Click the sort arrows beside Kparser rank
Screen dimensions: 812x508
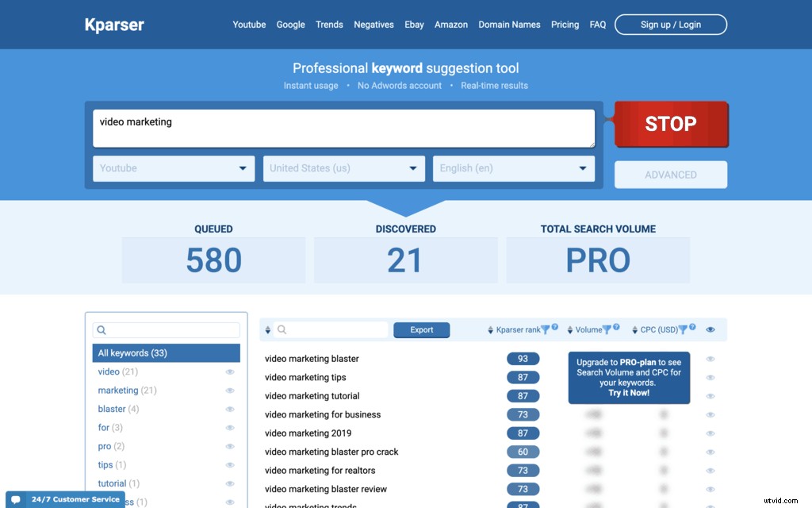pyautogui.click(x=491, y=329)
